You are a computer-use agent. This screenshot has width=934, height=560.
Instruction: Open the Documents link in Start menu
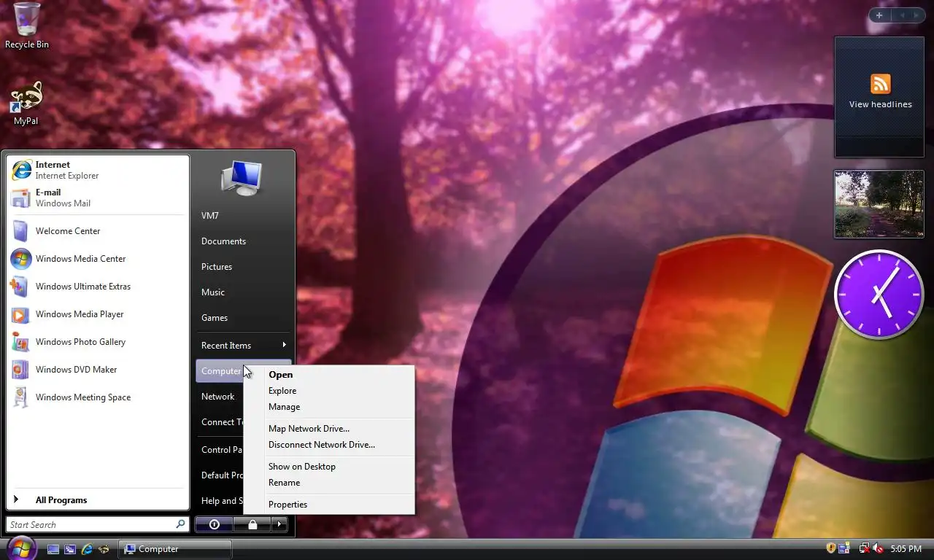point(243,241)
